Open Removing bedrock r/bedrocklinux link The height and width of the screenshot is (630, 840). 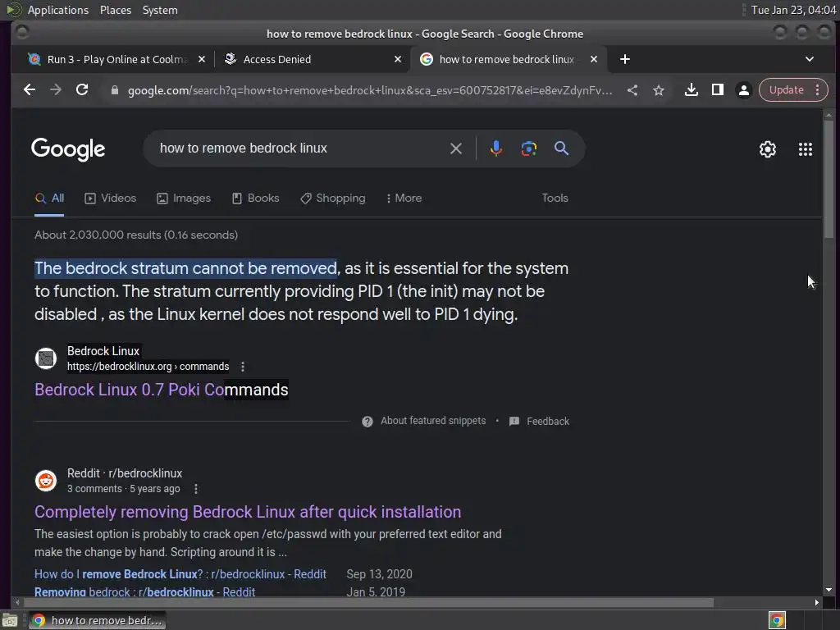click(x=144, y=592)
